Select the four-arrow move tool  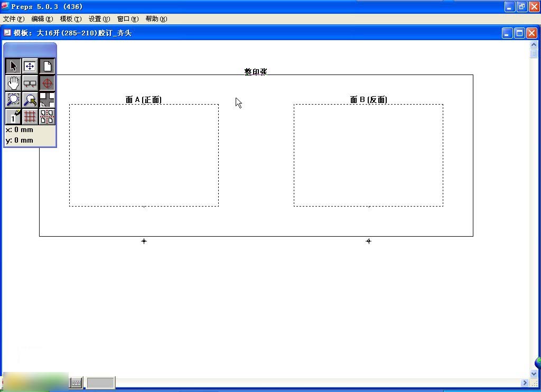(30, 66)
